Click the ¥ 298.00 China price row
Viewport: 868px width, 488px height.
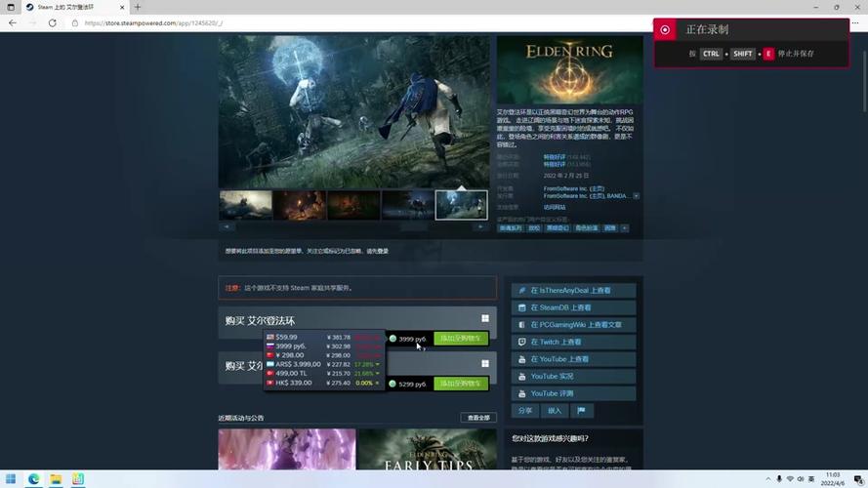tap(324, 355)
